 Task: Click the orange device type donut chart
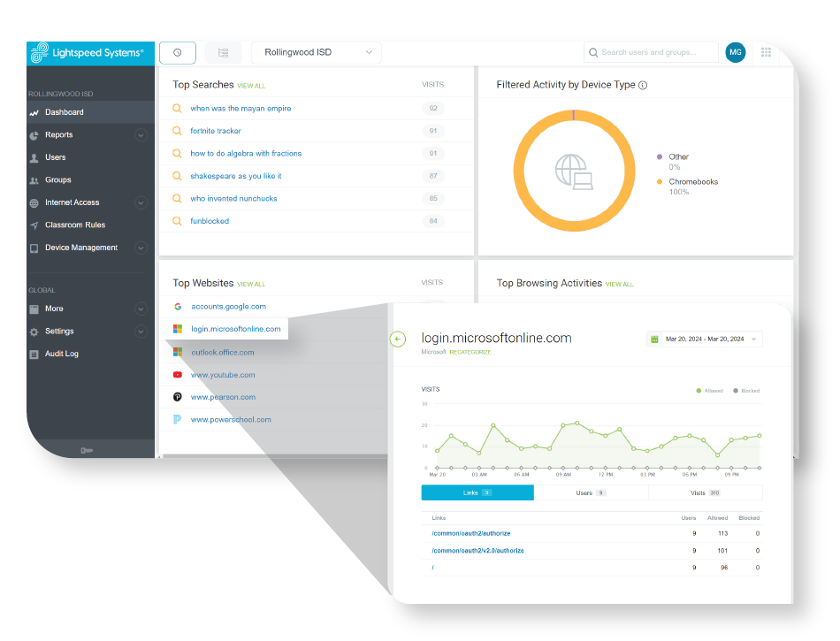[574, 171]
